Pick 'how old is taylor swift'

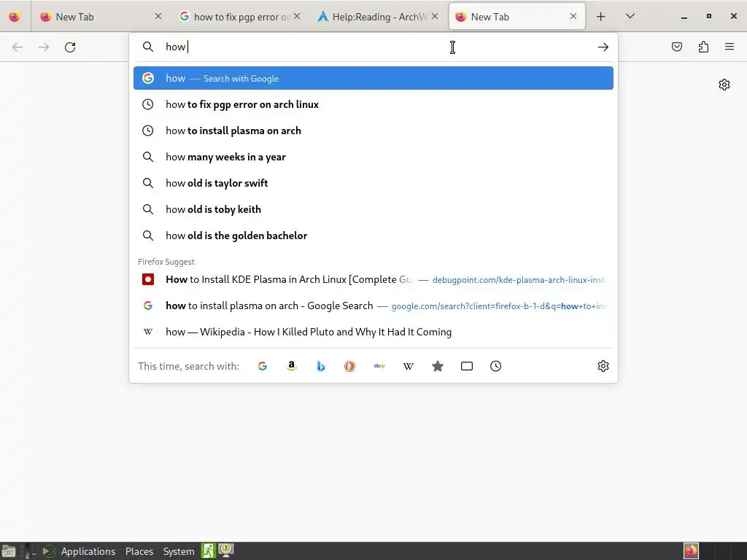[x=373, y=183]
